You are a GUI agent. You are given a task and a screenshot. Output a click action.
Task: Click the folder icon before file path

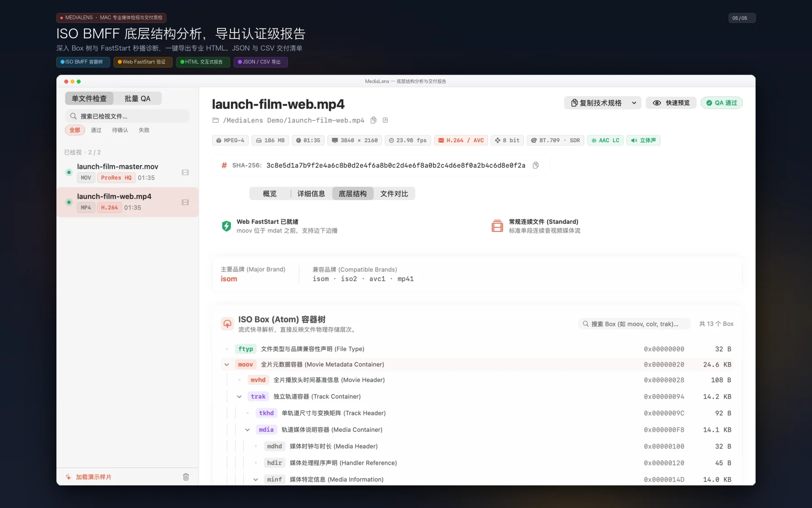(216, 120)
